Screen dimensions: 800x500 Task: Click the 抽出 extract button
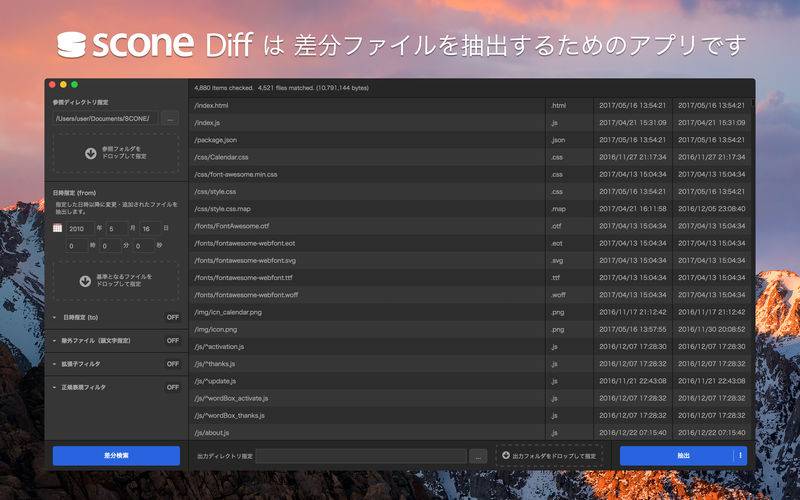coord(677,456)
